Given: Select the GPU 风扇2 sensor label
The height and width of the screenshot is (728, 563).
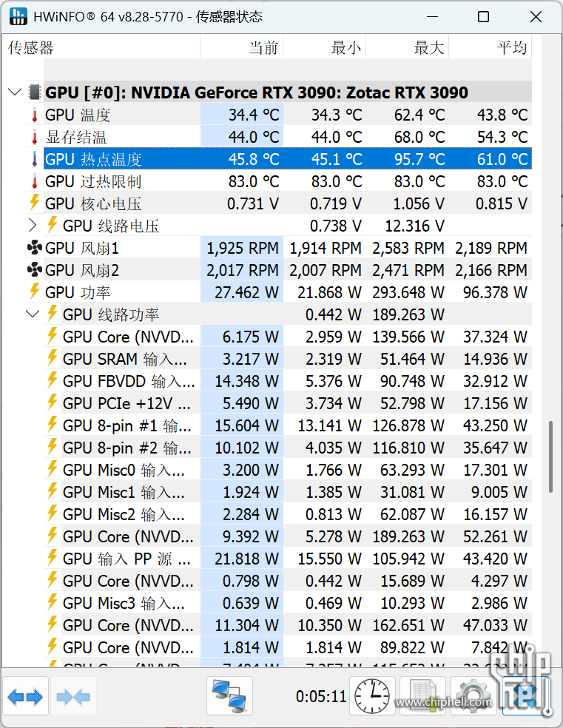Looking at the screenshot, I should 81,270.
